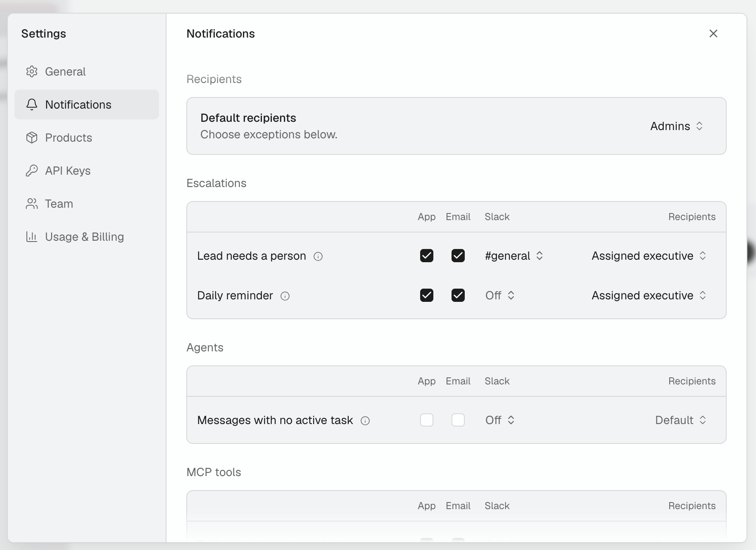The image size is (756, 550).
Task: Open Slack dropdown for Messages with no active task
Action: pyautogui.click(x=500, y=420)
